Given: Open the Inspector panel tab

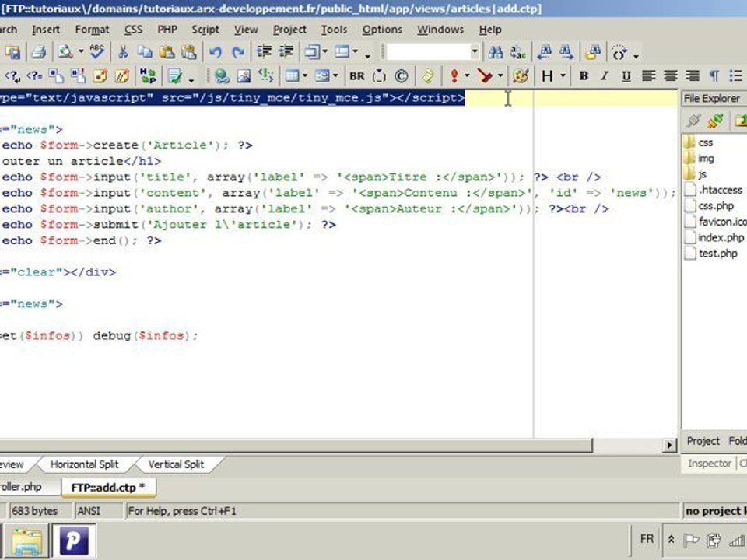Looking at the screenshot, I should point(710,464).
